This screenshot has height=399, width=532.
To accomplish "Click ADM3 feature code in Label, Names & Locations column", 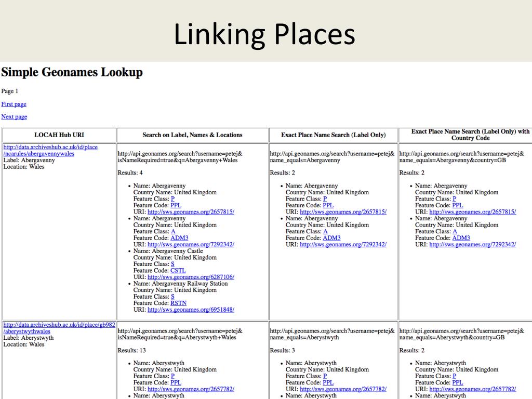I will 179,238.
